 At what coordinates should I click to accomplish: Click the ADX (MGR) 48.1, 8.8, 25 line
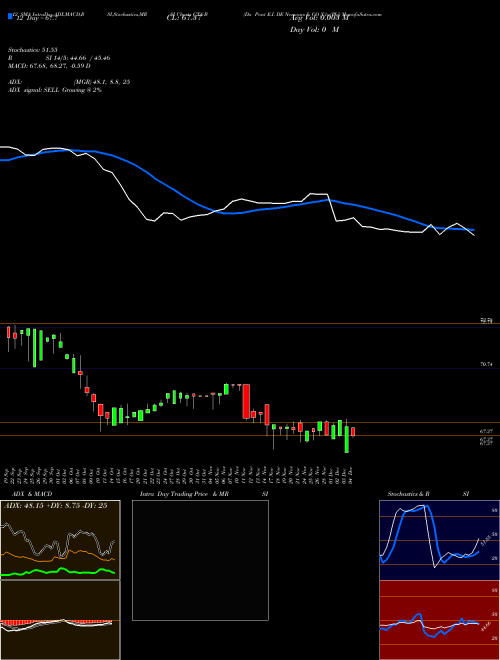click(69, 82)
